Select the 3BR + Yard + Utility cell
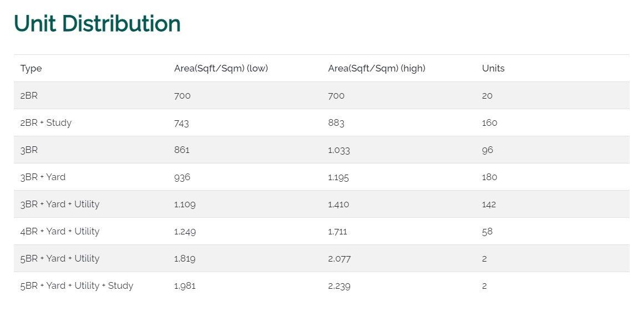The image size is (644, 317). [60, 204]
